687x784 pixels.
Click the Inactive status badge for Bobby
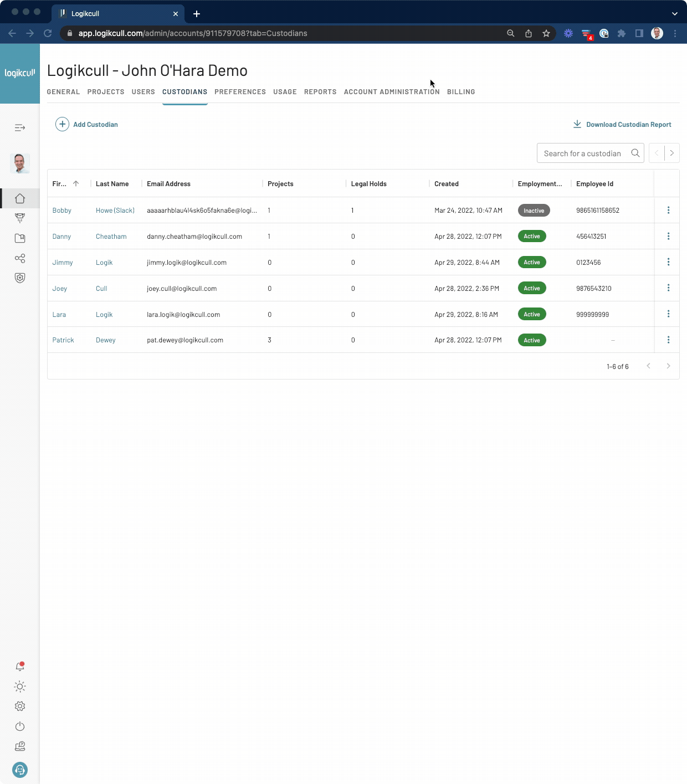(534, 211)
